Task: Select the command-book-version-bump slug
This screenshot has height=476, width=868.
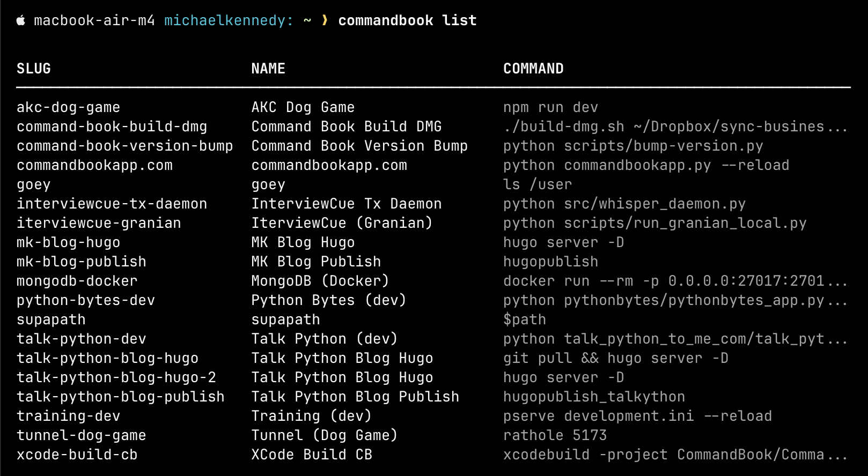Action: (124, 146)
